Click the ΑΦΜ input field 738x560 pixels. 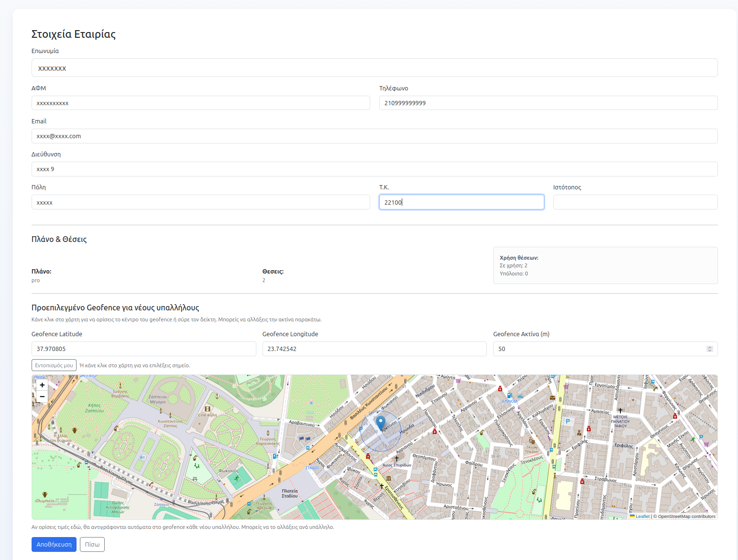(200, 102)
